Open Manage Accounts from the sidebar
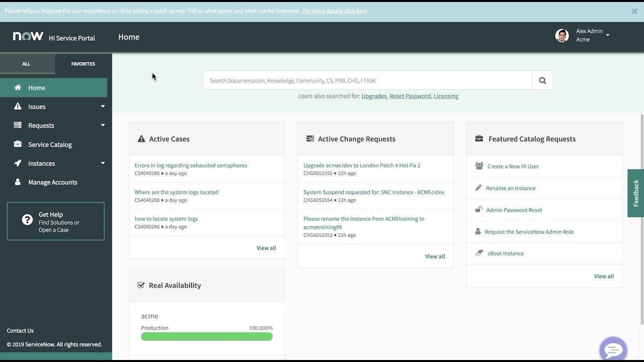The height and width of the screenshot is (362, 644). tap(54, 182)
